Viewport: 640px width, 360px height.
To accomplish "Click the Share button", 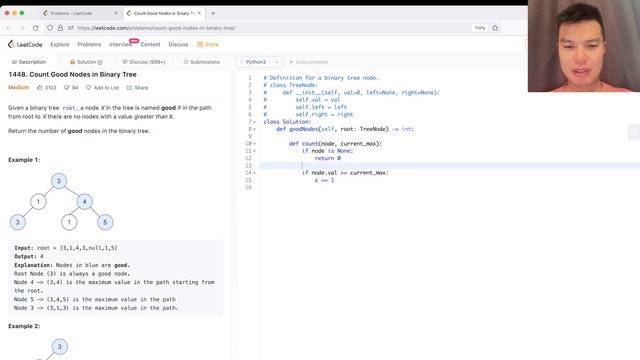I will coord(137,88).
